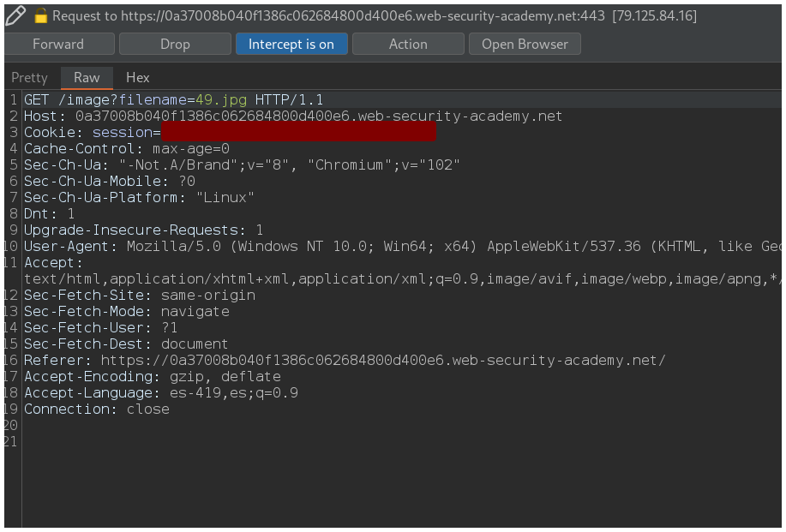Image resolution: width=786 pixels, height=532 pixels.
Task: Switch to the Pretty tab
Action: point(29,77)
